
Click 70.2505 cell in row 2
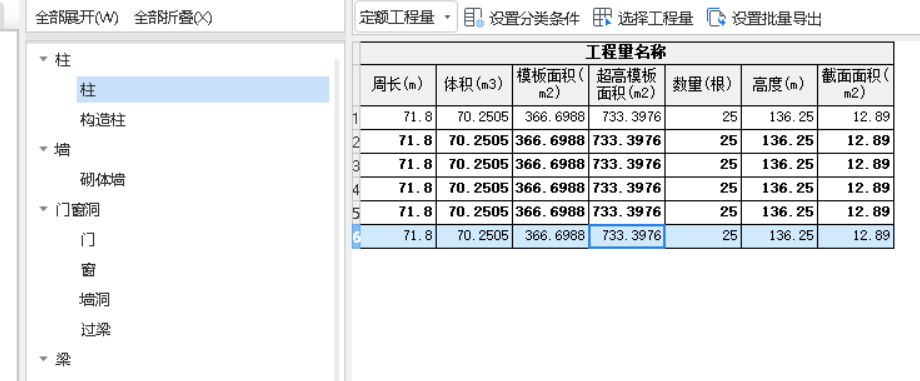point(474,141)
